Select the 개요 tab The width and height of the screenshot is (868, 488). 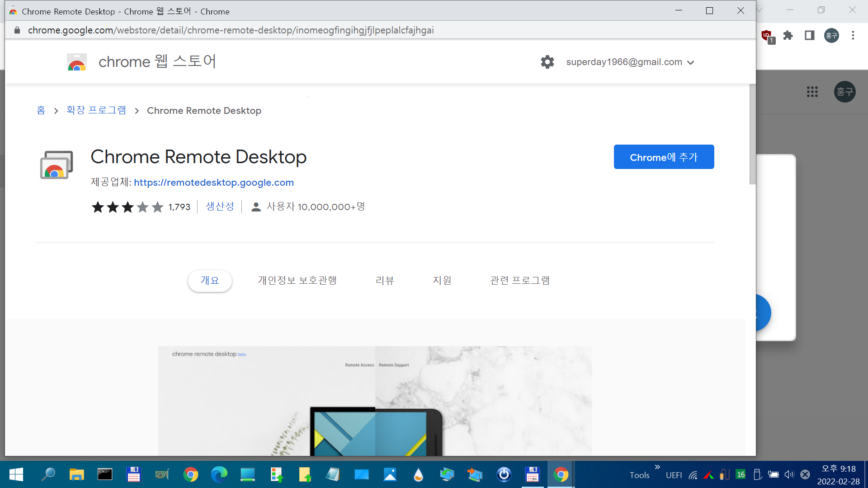click(210, 281)
